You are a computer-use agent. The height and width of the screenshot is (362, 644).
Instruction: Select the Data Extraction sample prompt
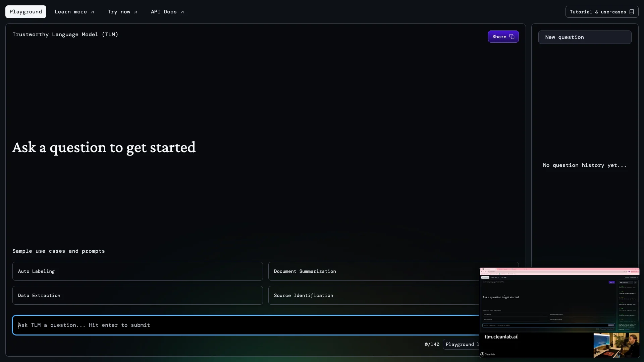[x=138, y=295]
